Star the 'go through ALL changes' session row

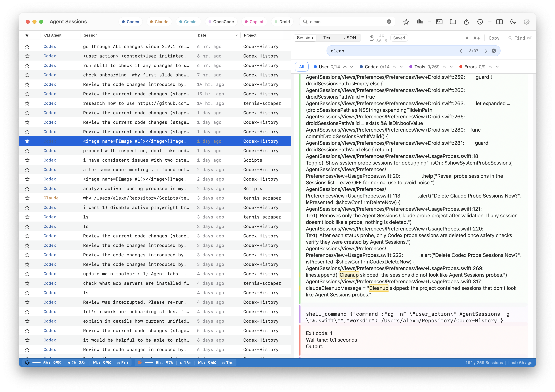pos(27,46)
